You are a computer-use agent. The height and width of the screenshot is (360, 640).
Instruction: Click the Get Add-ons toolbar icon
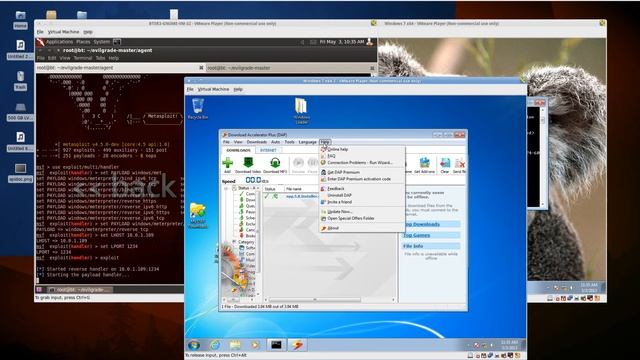point(424,164)
